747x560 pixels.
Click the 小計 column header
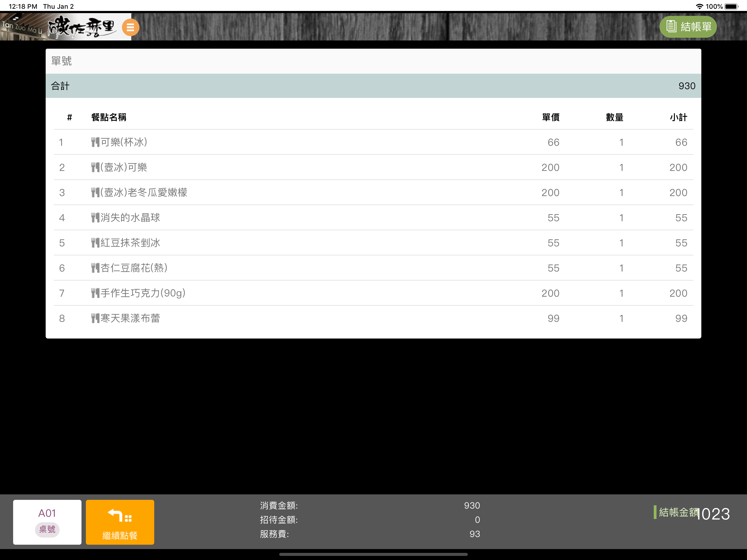(x=678, y=117)
